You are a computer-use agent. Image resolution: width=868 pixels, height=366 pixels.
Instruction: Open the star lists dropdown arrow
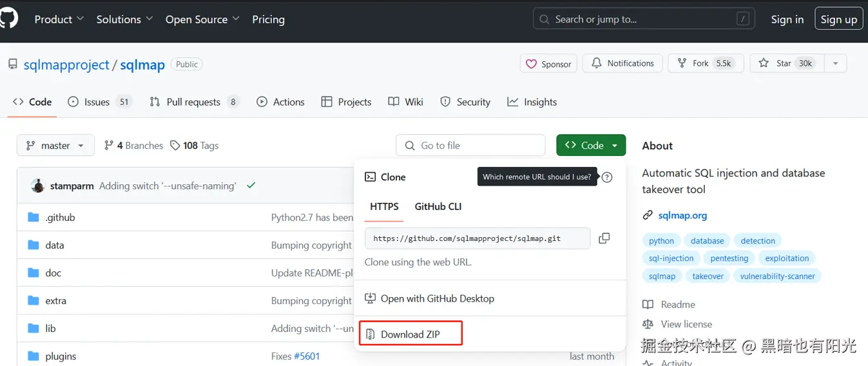coord(835,63)
